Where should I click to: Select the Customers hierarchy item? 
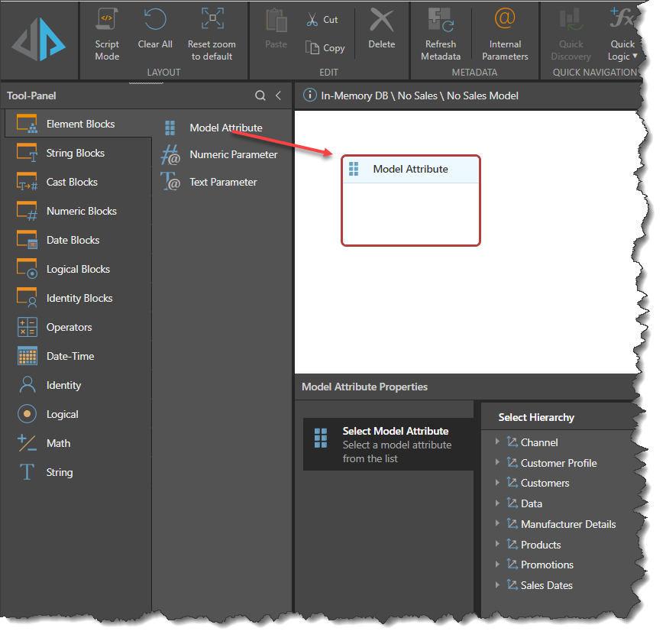pos(545,483)
